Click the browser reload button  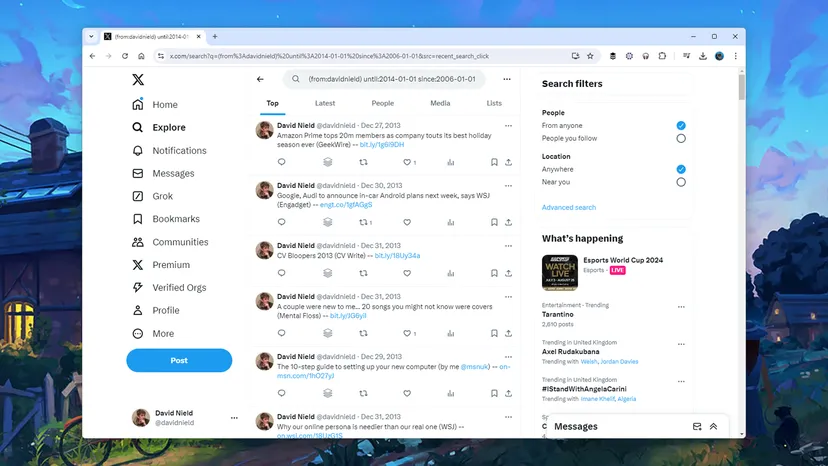pyautogui.click(x=125, y=56)
